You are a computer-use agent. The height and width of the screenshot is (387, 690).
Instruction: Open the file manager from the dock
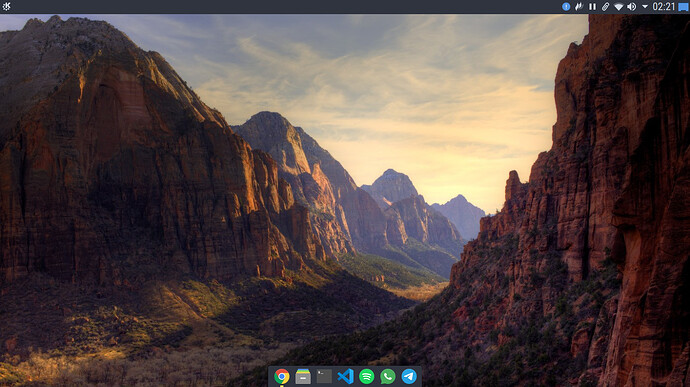303,376
